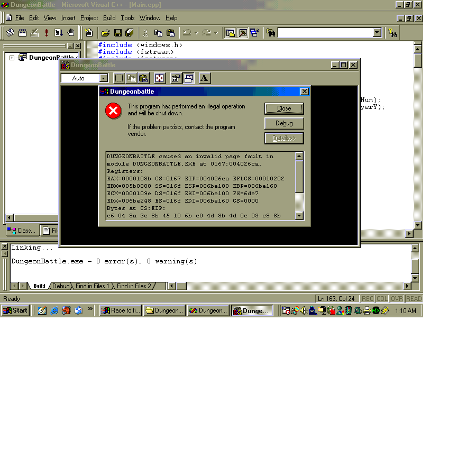Click the Redo arrow icon

tap(206, 33)
